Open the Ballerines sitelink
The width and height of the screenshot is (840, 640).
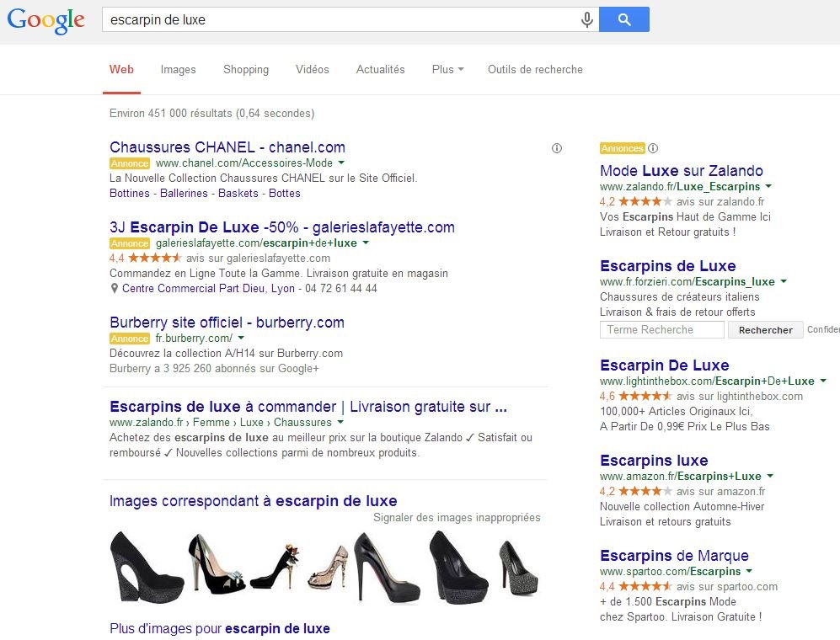(x=184, y=194)
